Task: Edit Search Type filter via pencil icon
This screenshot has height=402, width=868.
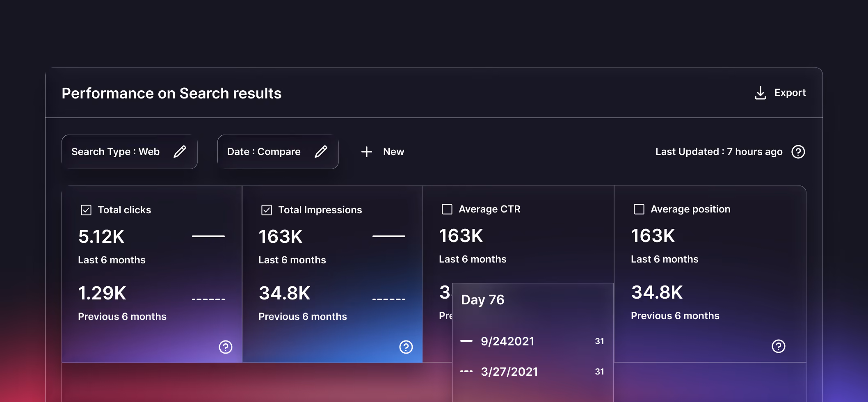Action: pos(180,152)
